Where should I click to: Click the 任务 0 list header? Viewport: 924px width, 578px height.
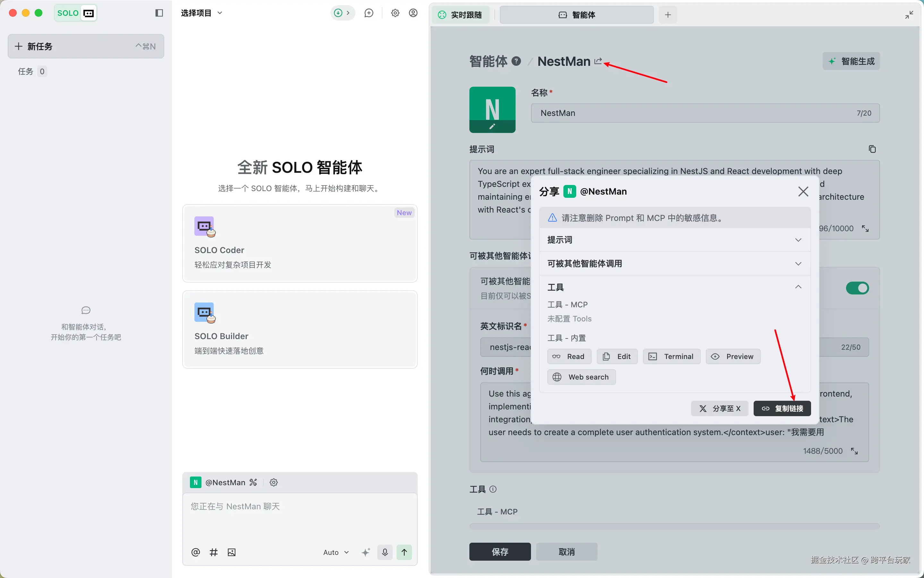(32, 72)
